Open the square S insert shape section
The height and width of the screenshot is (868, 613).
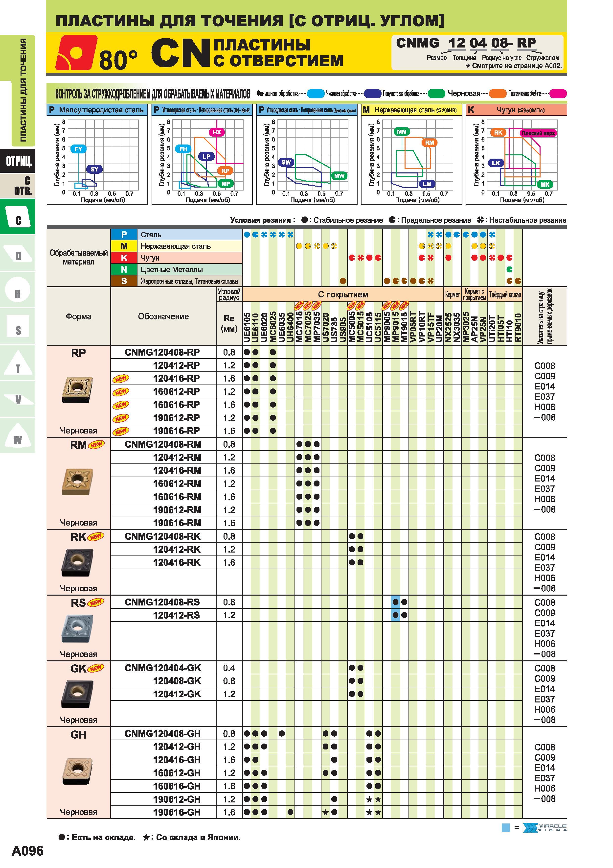[18, 326]
